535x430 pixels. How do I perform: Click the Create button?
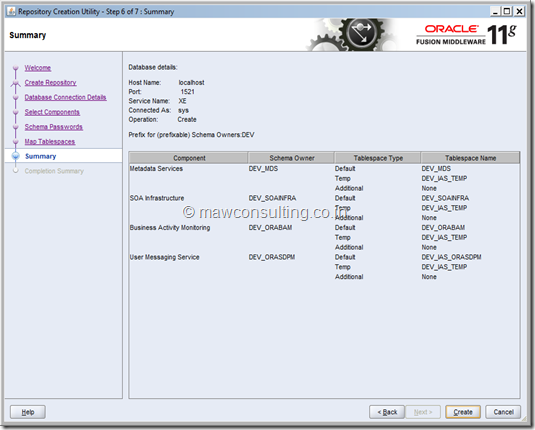pyautogui.click(x=463, y=412)
